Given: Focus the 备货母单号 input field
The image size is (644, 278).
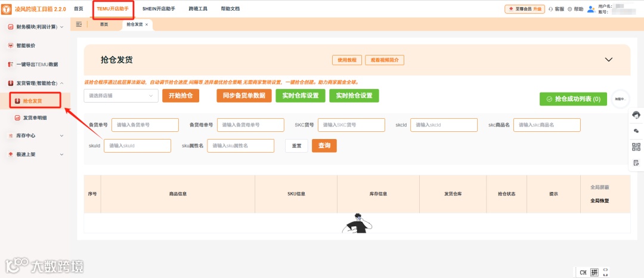Looking at the screenshot, I should click(250, 125).
